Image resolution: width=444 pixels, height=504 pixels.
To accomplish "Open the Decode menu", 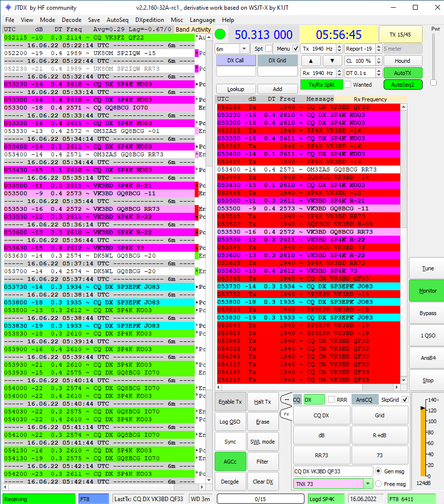I will [x=72, y=20].
